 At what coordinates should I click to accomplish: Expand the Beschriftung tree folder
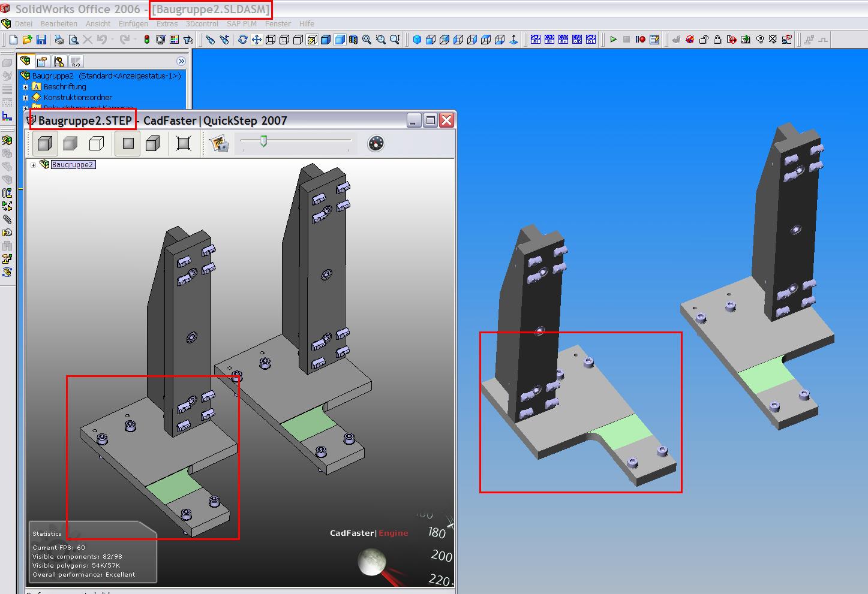pyautogui.click(x=25, y=87)
